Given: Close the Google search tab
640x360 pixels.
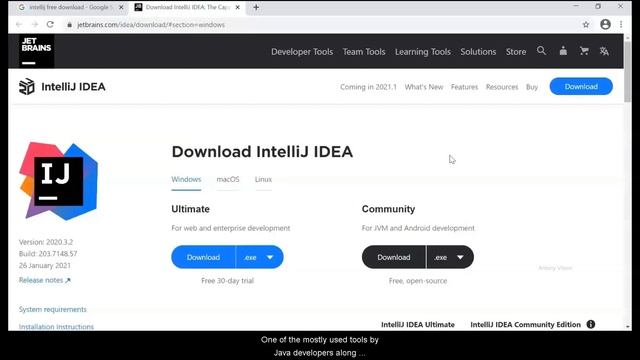Looking at the screenshot, I should pos(121,7).
